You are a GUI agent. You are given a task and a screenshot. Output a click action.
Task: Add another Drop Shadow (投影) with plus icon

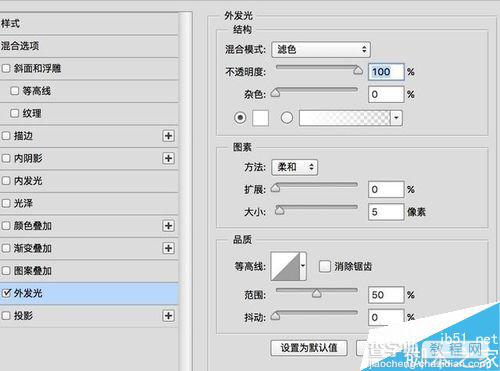(x=168, y=315)
